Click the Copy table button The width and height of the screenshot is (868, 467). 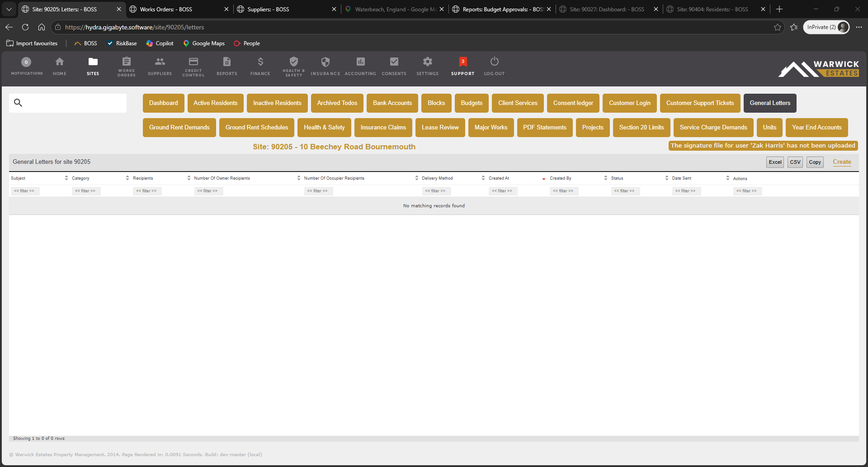pyautogui.click(x=815, y=162)
